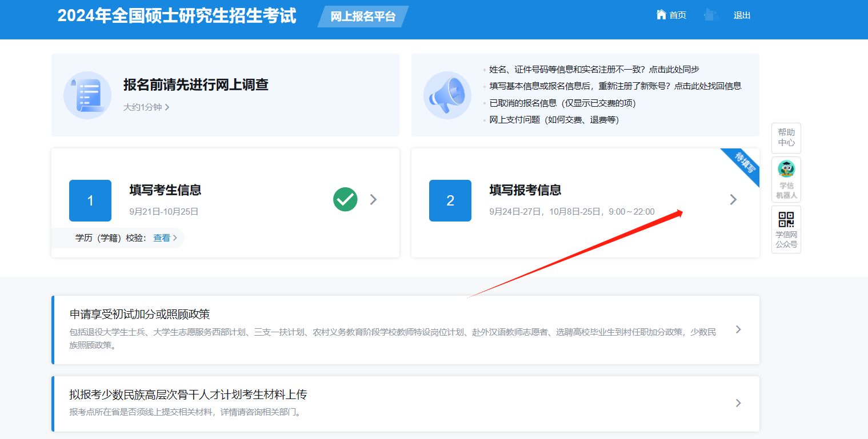Click the home icon beside 首页
The image size is (868, 439).
coord(661,15)
